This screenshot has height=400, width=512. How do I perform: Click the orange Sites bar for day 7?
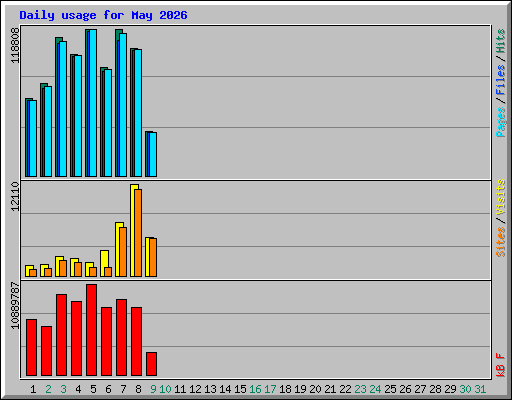(x=123, y=252)
